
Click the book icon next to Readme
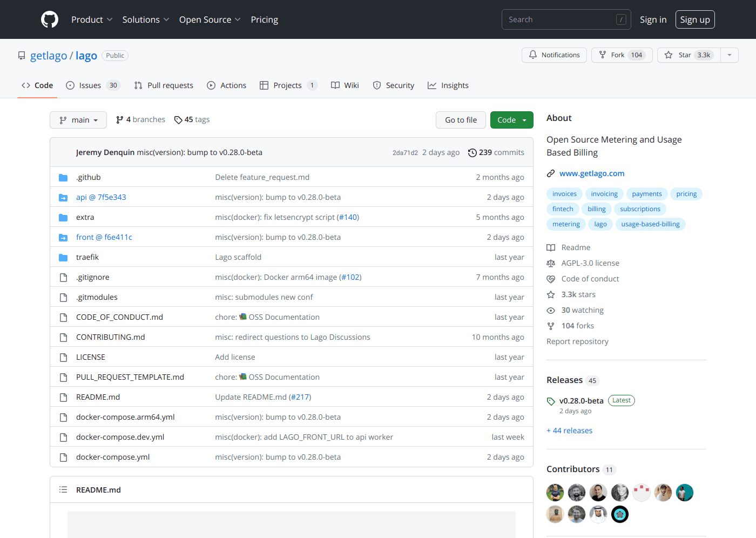click(551, 247)
